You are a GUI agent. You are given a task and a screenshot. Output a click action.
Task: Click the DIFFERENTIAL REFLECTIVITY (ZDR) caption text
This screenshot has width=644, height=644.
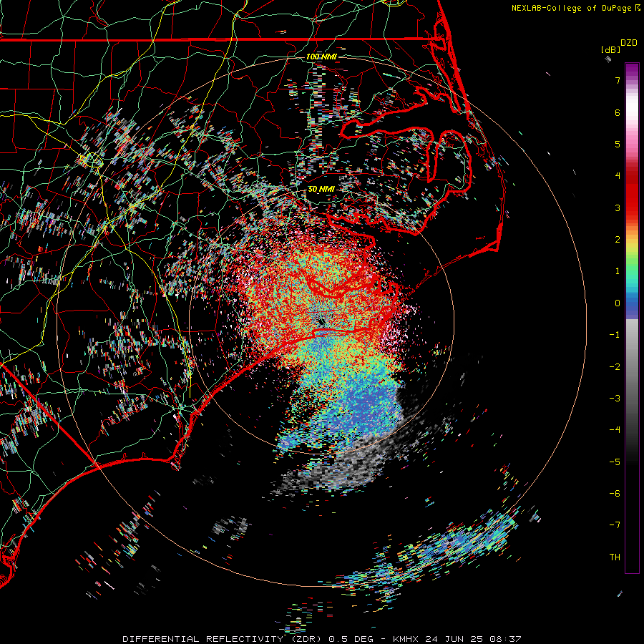tap(223, 639)
